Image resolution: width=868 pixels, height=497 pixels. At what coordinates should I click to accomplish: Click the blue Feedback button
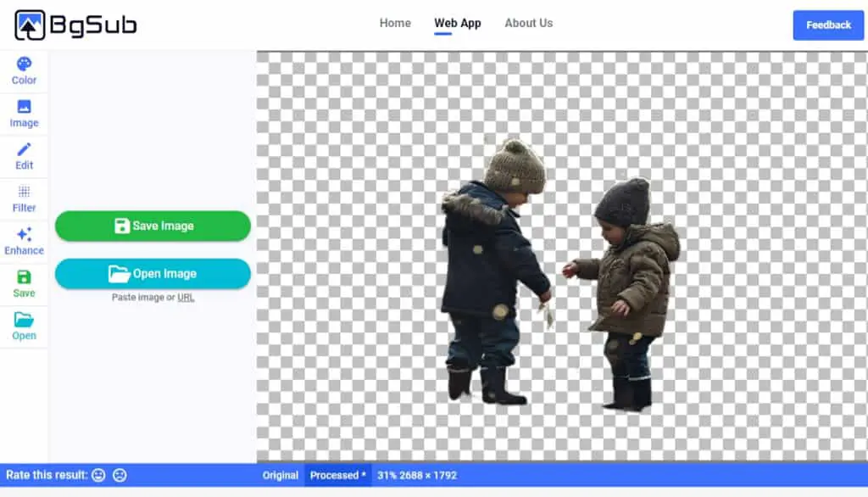click(x=828, y=25)
